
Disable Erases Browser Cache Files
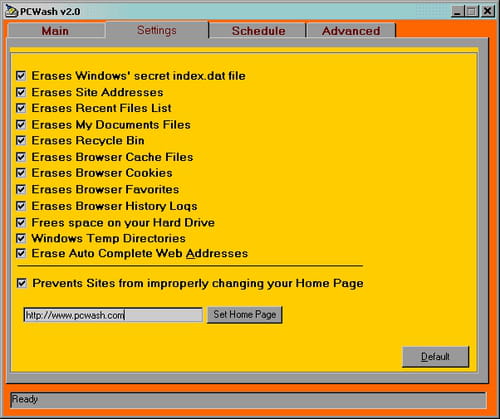point(21,157)
